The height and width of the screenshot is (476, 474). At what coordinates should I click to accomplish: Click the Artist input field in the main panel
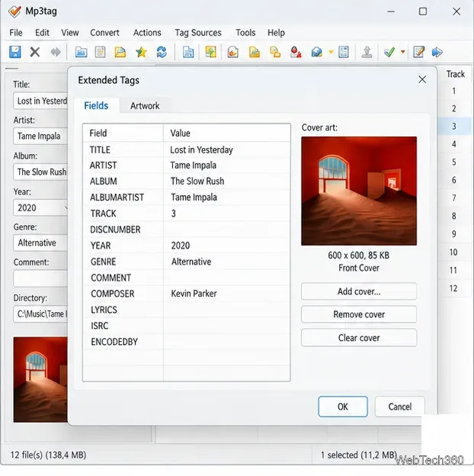tap(40, 136)
